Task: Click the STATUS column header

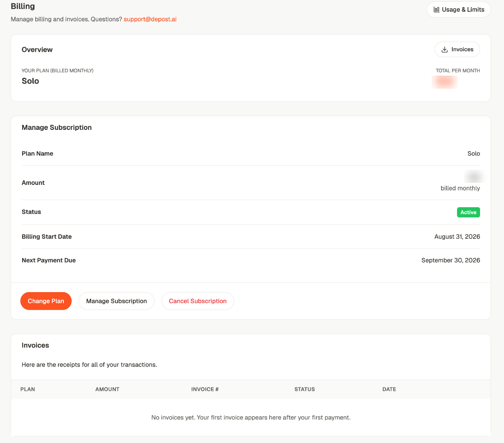Action: point(304,389)
